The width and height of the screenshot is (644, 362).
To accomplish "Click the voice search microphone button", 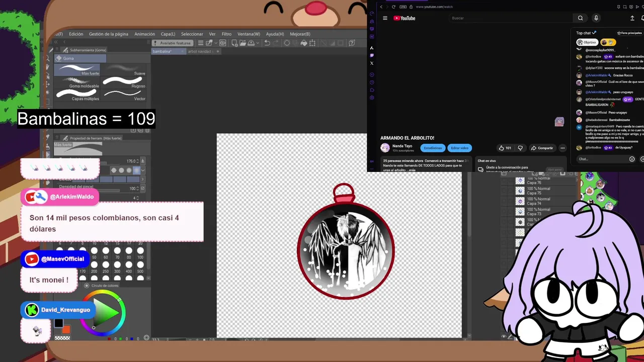I will (596, 18).
